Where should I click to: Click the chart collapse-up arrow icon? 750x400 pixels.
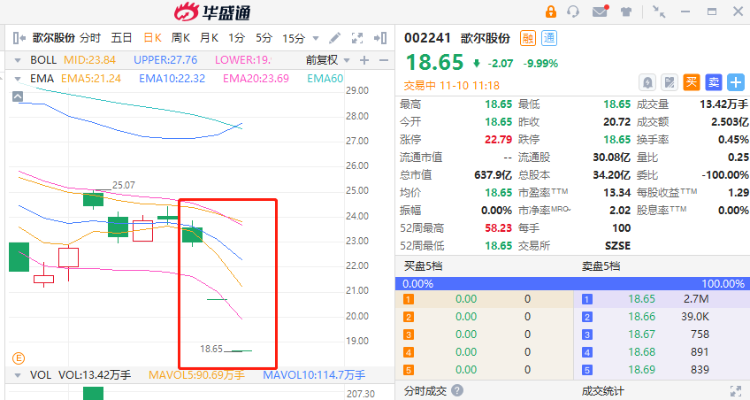point(17,97)
